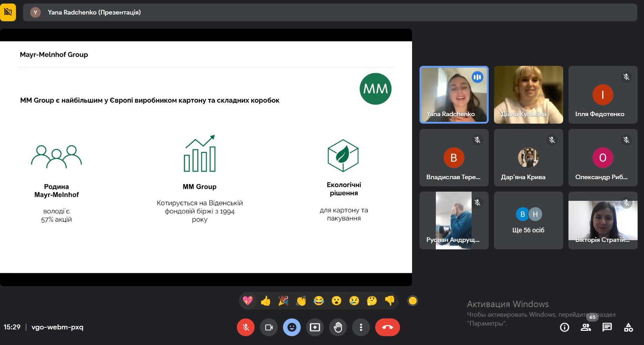Open the more options menu
644x345 pixels.
(x=361, y=327)
